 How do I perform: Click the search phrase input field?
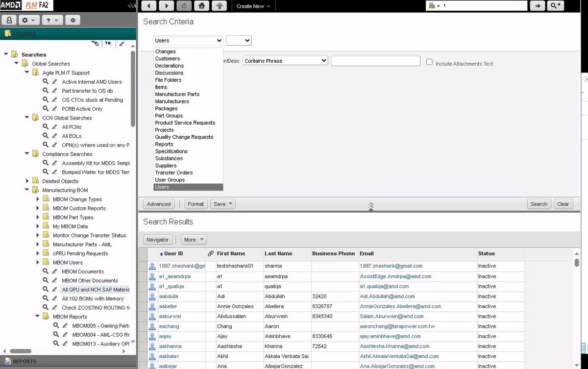click(x=376, y=61)
